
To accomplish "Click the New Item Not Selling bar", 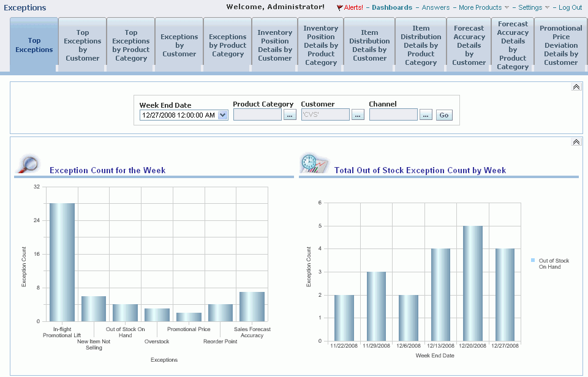I will [x=94, y=309].
